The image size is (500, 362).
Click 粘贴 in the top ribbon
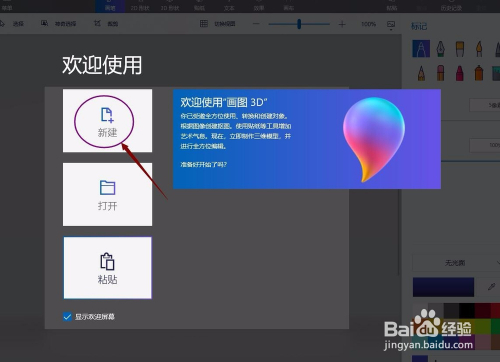click(x=392, y=6)
